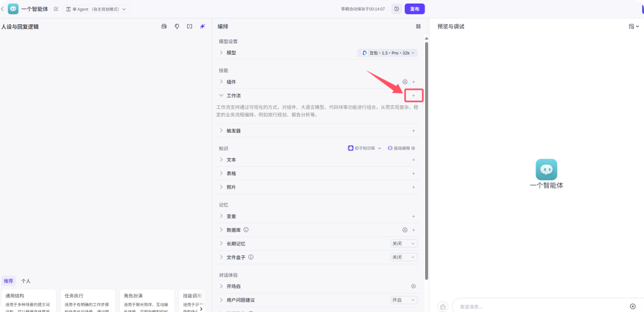Open the 单 Agent mode dropdown
Image resolution: width=644 pixels, height=312 pixels.
[x=95, y=9]
